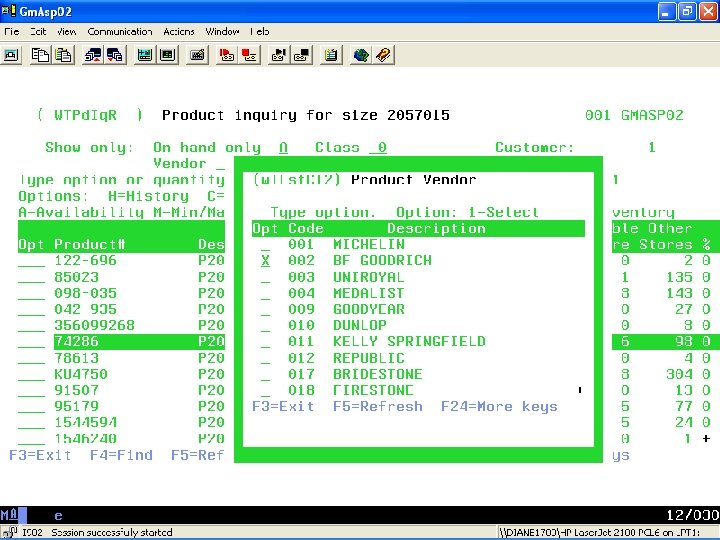This screenshot has height=540, width=720.
Task: Start recording a macro
Action: click(227, 55)
